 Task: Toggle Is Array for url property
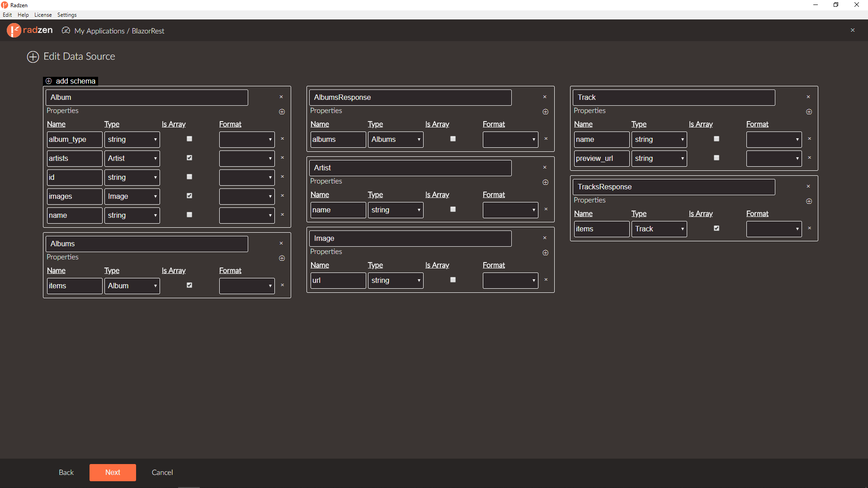tap(453, 280)
